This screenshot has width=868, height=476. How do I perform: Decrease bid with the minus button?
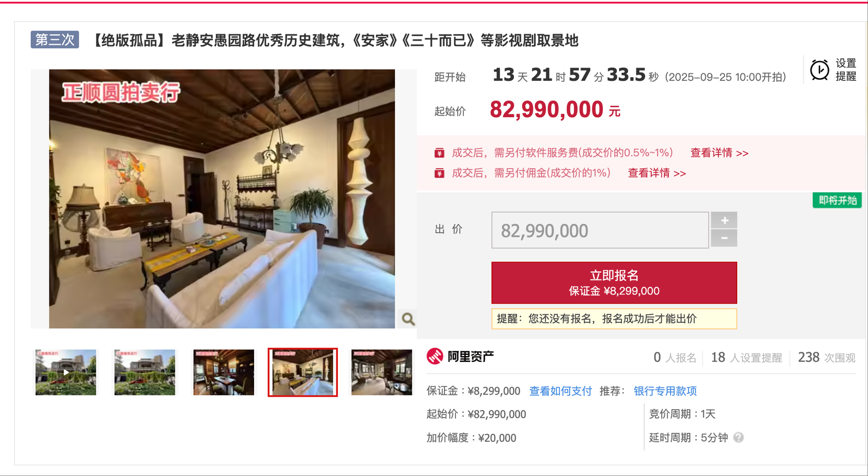click(724, 238)
